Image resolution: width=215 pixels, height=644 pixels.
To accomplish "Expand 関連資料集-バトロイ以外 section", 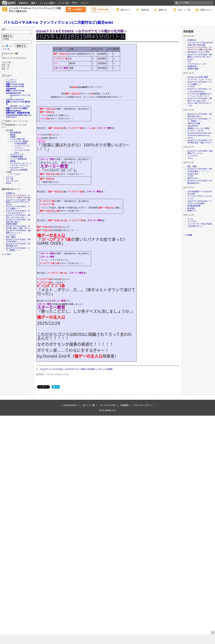I will (4, 126).
